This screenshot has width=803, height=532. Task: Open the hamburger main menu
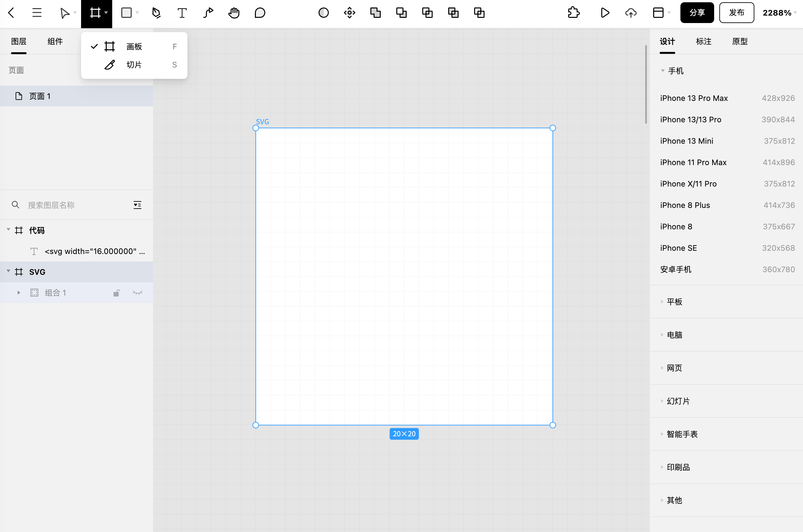[37, 13]
